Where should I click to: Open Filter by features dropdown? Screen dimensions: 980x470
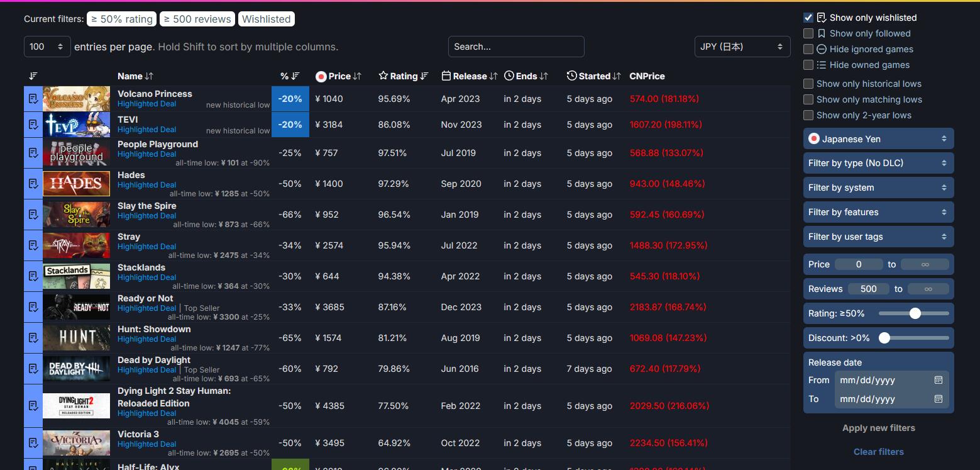pos(878,212)
